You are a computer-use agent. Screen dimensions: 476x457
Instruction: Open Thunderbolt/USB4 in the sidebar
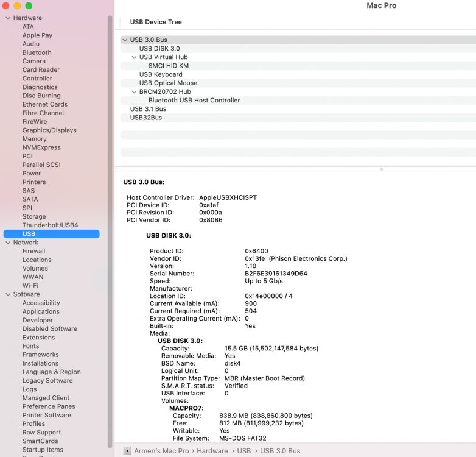(50, 225)
